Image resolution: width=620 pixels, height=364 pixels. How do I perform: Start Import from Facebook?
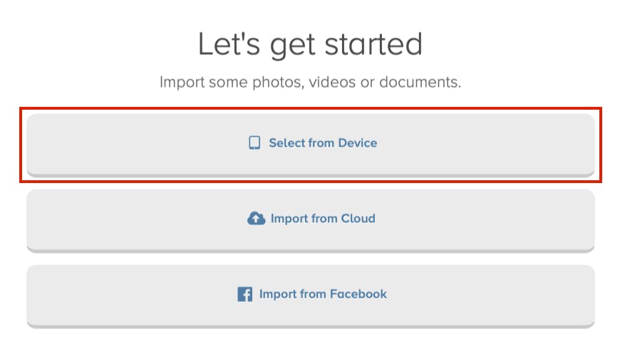(311, 296)
